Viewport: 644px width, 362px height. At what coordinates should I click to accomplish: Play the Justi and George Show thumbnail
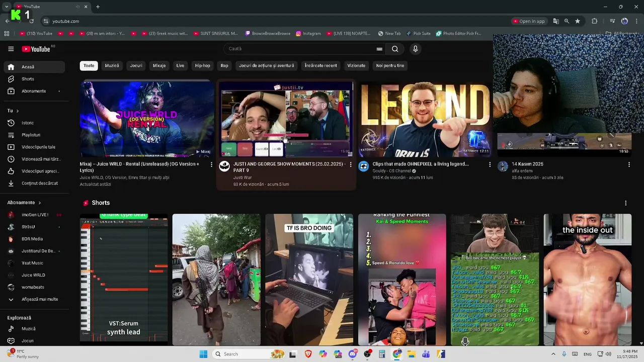tap(286, 119)
